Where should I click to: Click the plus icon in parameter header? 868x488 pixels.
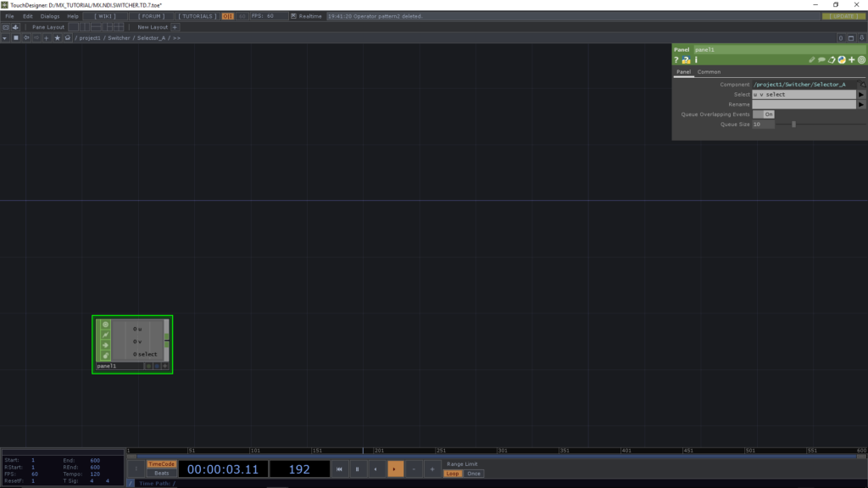851,60
